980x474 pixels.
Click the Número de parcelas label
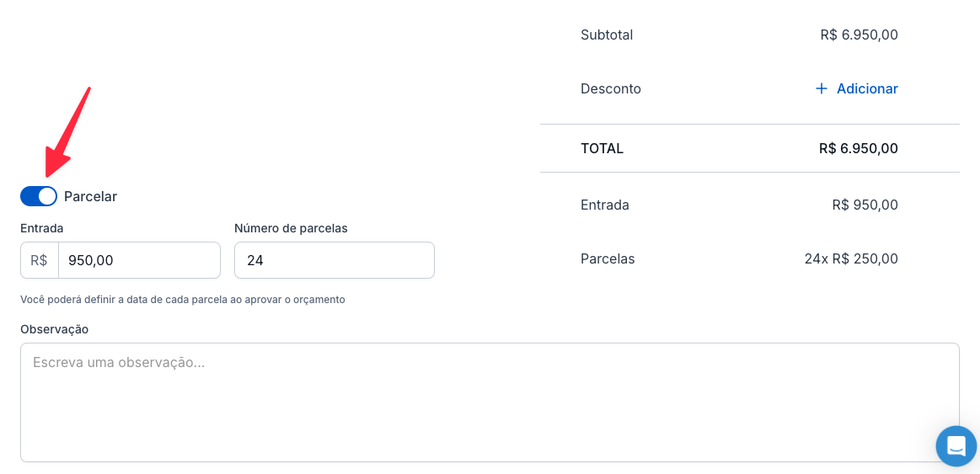(291, 228)
